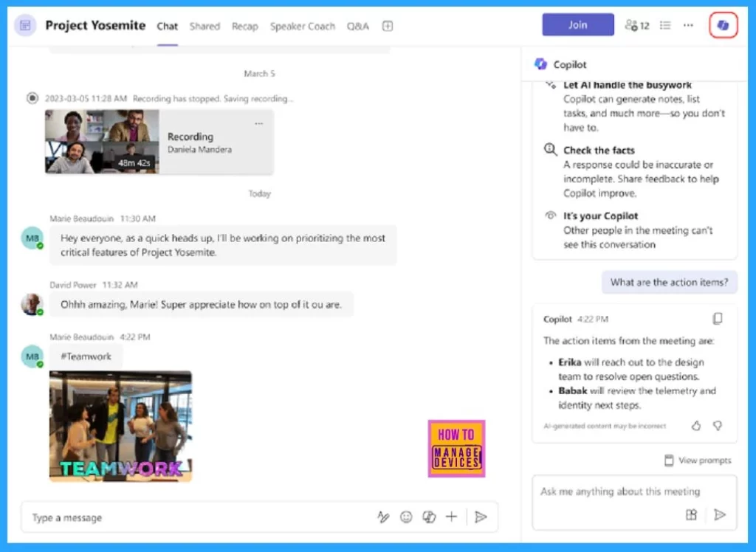Click 'Daniela Mandera' name on Recording card

point(199,150)
